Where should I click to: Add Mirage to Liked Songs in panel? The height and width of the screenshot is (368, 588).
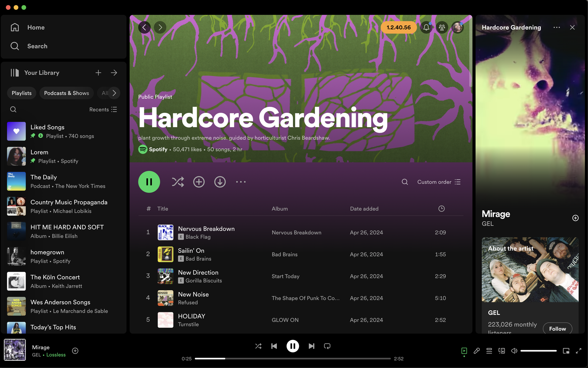click(x=575, y=218)
